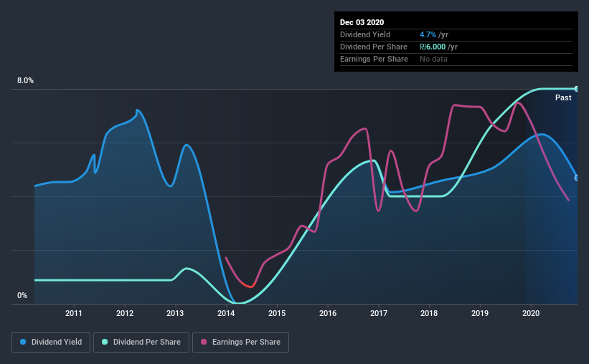The height and width of the screenshot is (364, 589).
Task: Click the 2015 x-axis label
Action: coord(277,313)
